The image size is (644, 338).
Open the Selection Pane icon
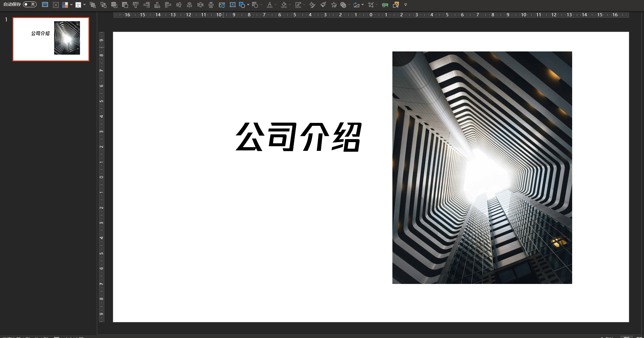click(396, 5)
